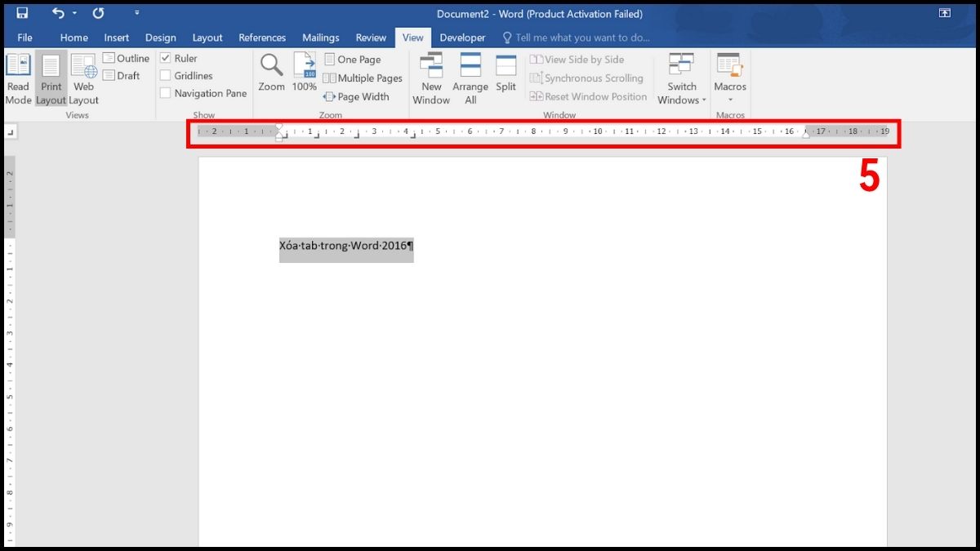Enable Gridlines display

pos(167,75)
